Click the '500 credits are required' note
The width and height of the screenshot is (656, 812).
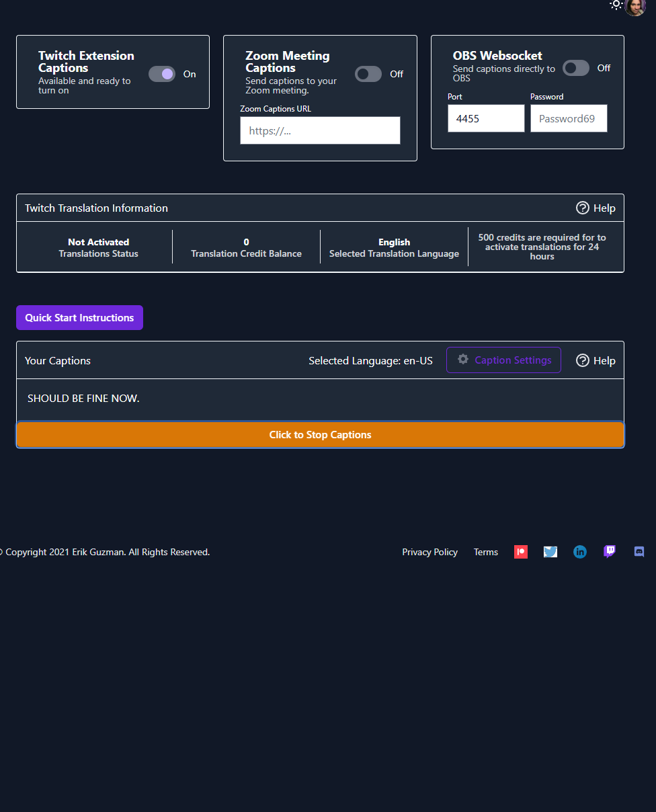[x=542, y=247]
